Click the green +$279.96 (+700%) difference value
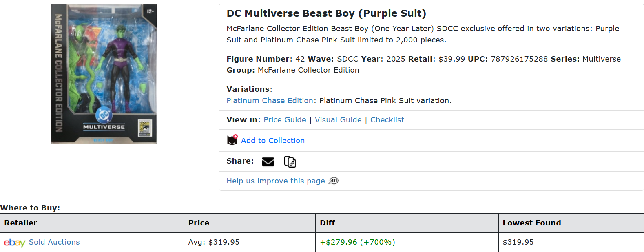This screenshot has height=252, width=644. [357, 242]
